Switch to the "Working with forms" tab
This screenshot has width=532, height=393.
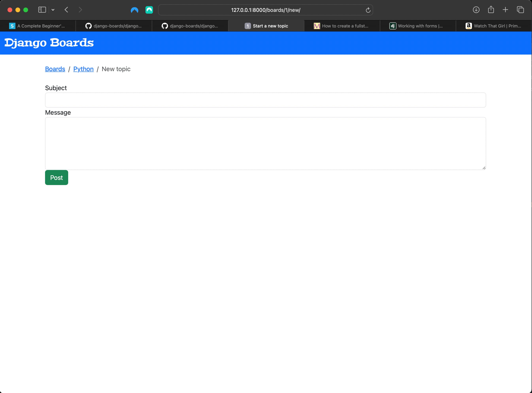(x=418, y=26)
